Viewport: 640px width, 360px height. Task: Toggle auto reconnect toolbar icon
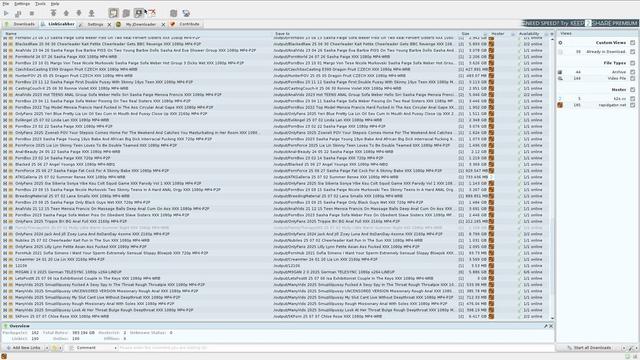click(126, 13)
